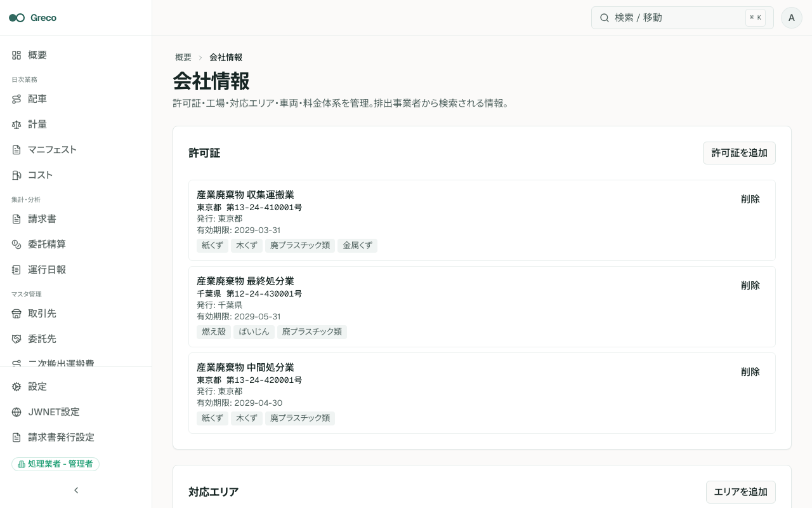Click the 金属くず tag
Image resolution: width=812 pixels, height=508 pixels.
(x=358, y=246)
